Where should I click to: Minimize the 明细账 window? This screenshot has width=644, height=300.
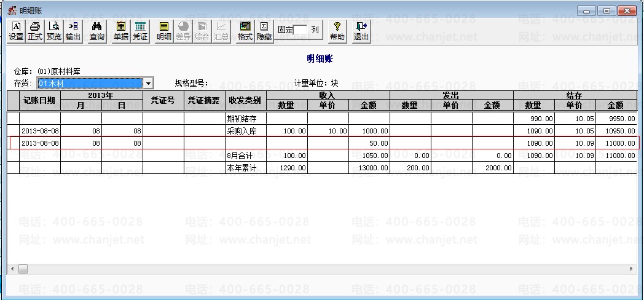[x=586, y=11]
